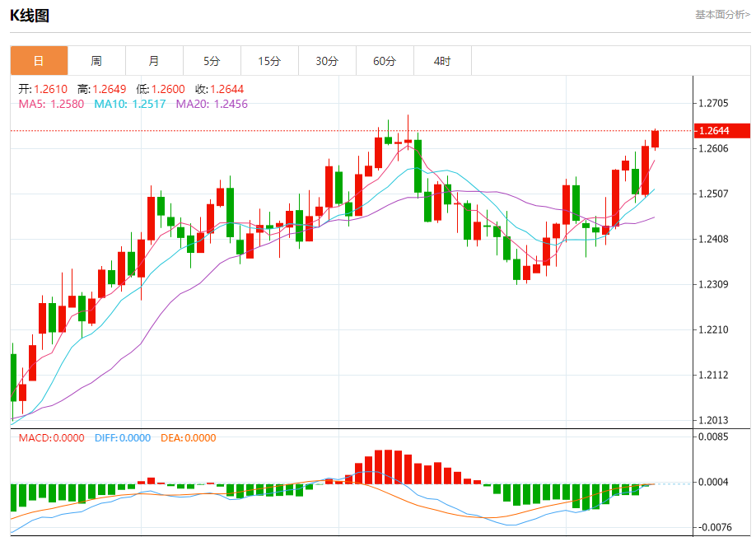
Task: Click the DIFF value label
Action: [123, 437]
